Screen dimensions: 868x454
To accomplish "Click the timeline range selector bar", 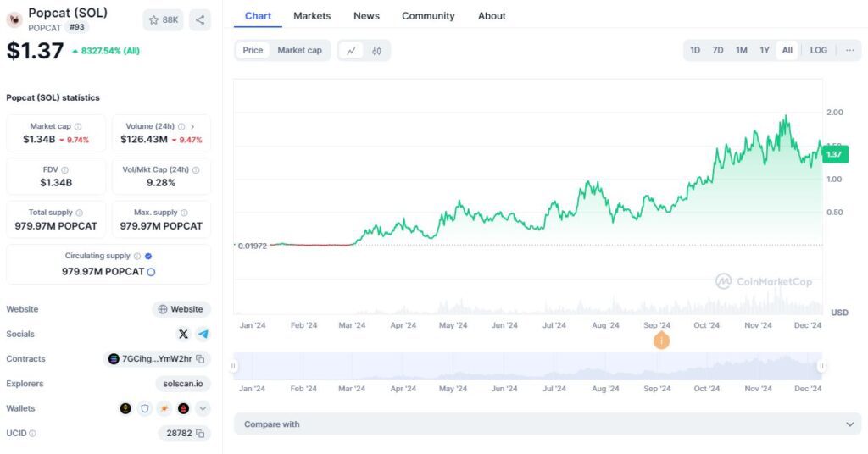I will point(527,366).
